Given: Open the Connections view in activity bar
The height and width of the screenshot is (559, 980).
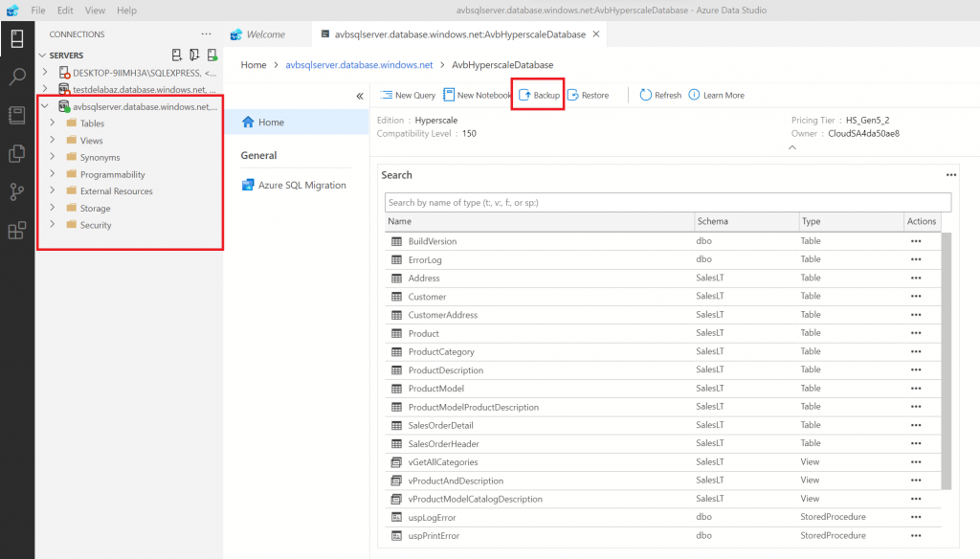Looking at the screenshot, I should (17, 39).
